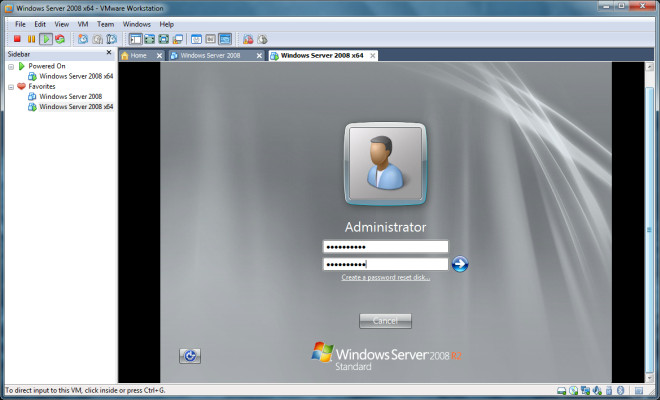The image size is (660, 400).
Task: Switch to the Home tab
Action: (138, 55)
